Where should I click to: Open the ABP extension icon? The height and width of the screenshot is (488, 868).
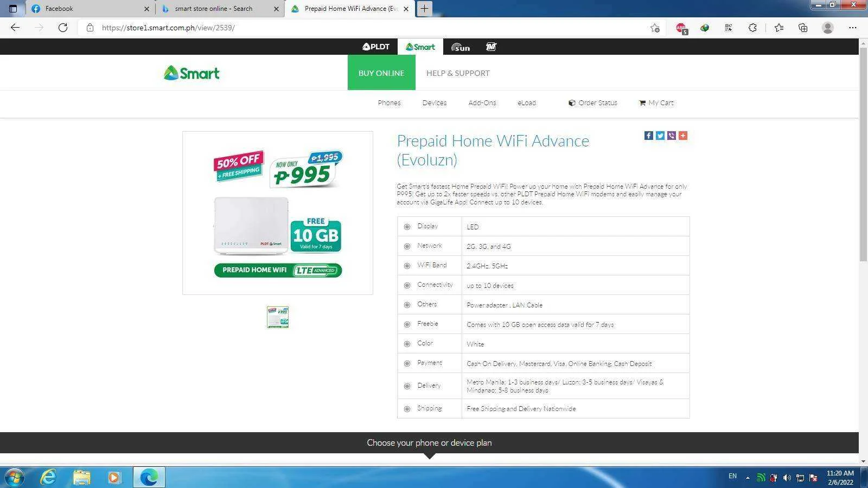[x=681, y=28]
